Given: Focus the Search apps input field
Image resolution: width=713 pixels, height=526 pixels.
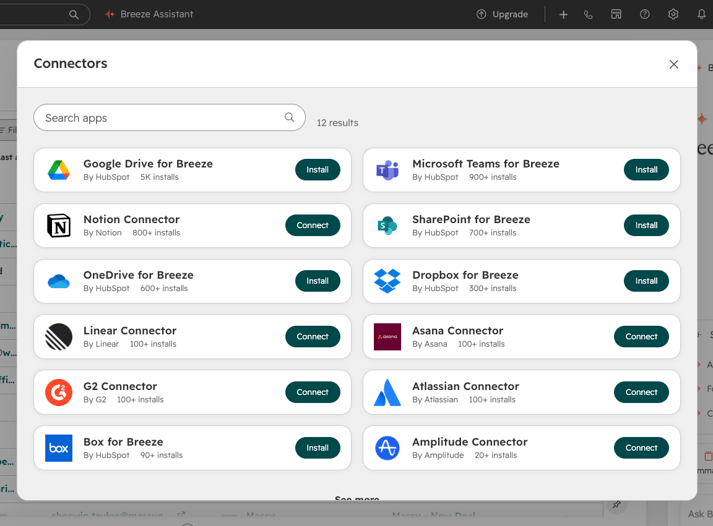Looking at the screenshot, I should [169, 118].
